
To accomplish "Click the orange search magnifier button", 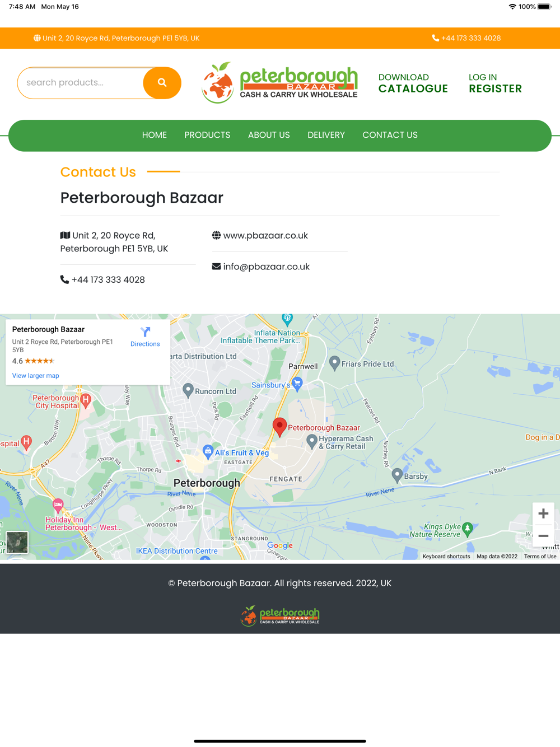I will click(162, 83).
